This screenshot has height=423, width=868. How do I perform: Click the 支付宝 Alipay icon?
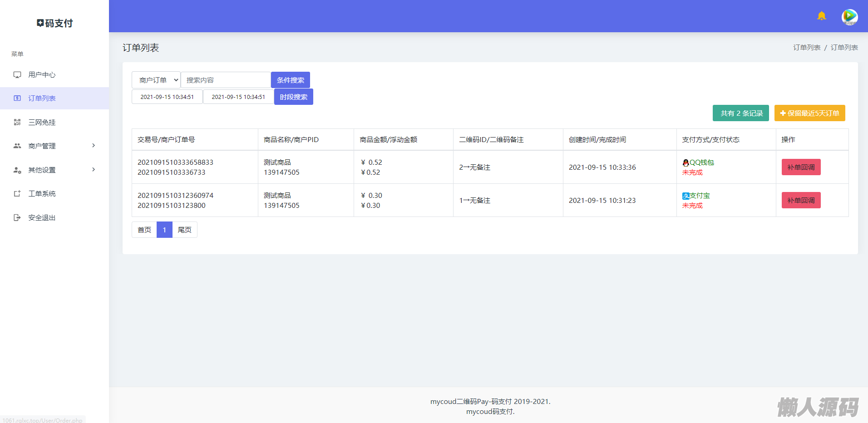(x=686, y=196)
